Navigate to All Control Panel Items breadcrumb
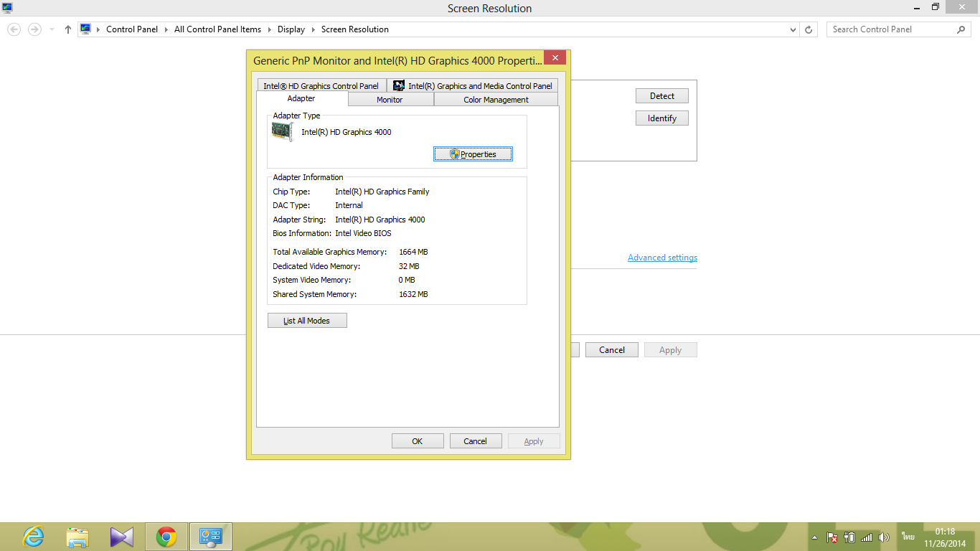 point(217,29)
